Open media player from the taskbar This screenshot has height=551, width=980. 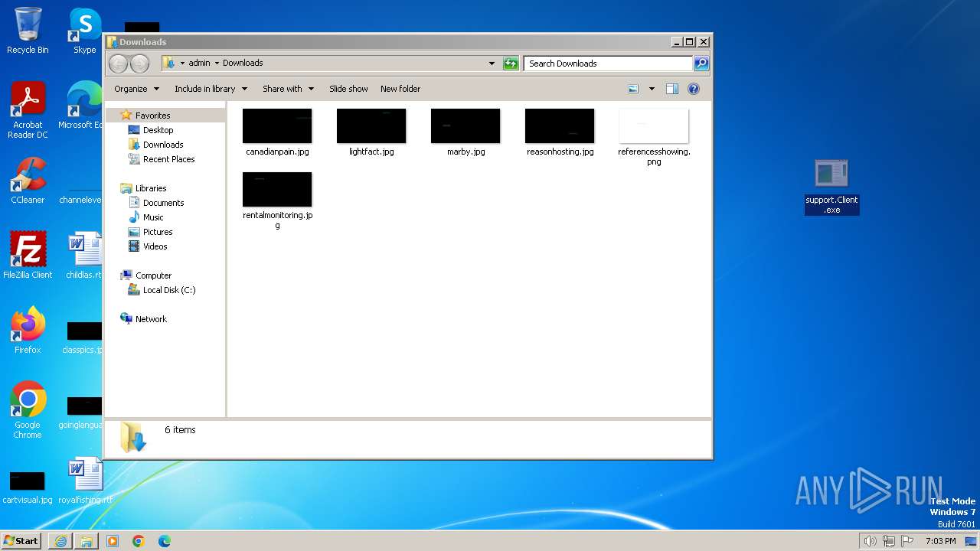click(113, 541)
